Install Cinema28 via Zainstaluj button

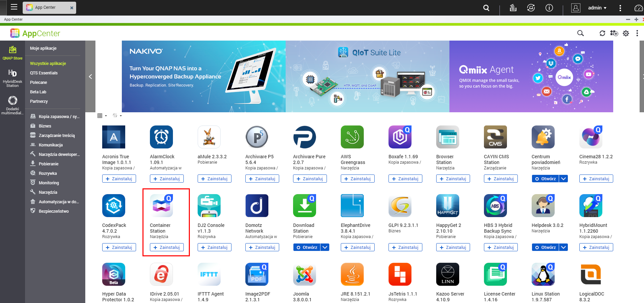(x=596, y=179)
